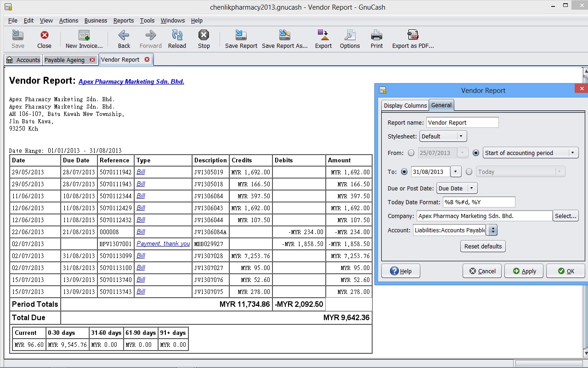Screen dimensions: 588x368
Task: Open the Business menu
Action: tap(96, 20)
